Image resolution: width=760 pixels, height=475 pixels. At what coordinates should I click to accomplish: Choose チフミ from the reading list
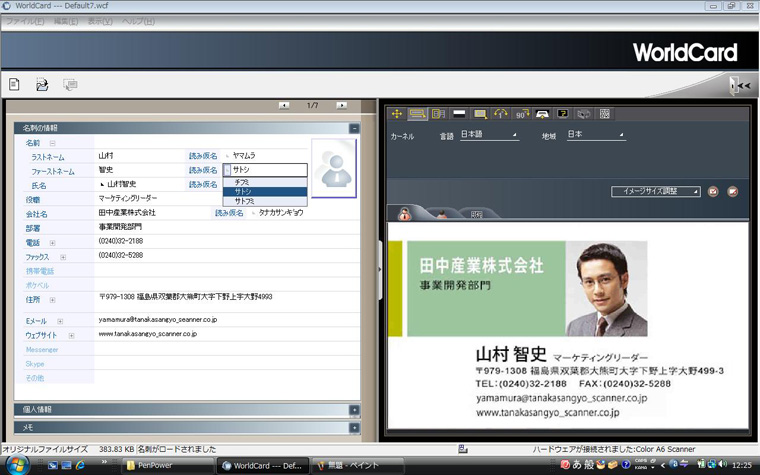(x=265, y=182)
